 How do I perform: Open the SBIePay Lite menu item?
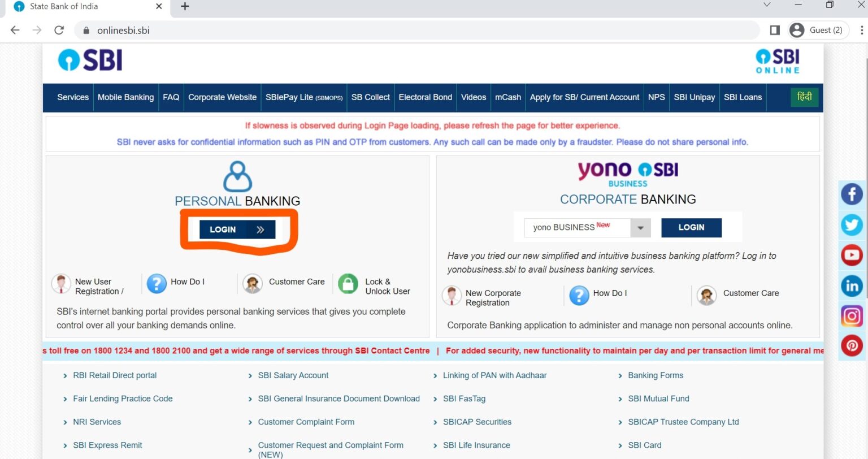pos(304,97)
